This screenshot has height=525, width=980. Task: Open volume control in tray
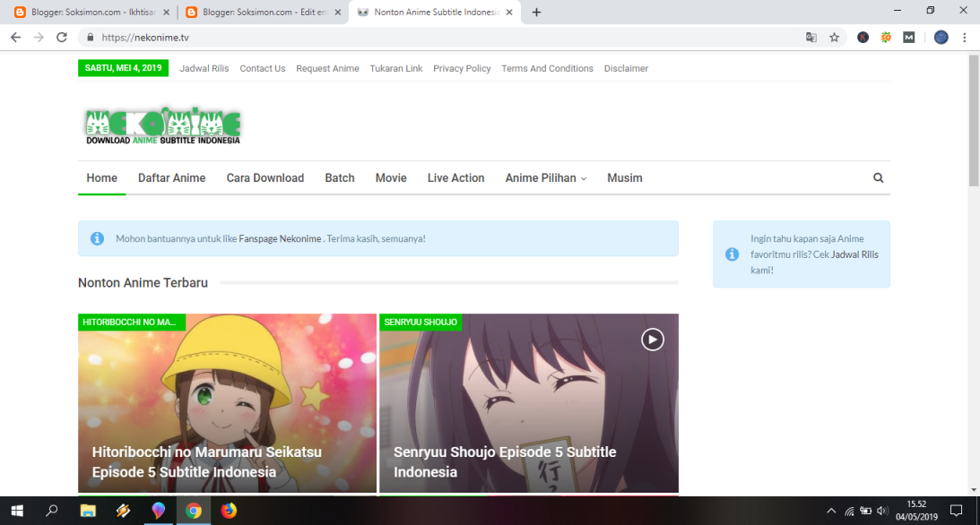pyautogui.click(x=882, y=511)
